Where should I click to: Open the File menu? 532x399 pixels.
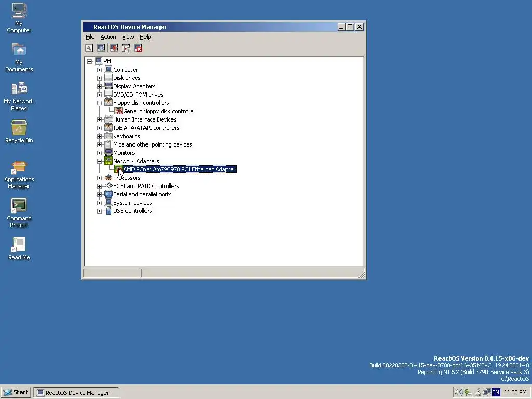point(90,37)
